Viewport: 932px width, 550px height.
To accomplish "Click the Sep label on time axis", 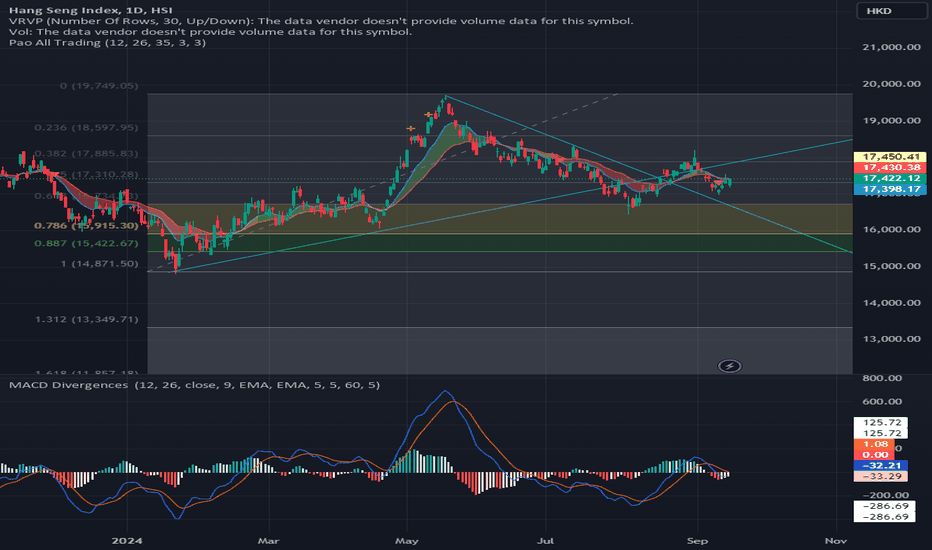I will (x=697, y=540).
